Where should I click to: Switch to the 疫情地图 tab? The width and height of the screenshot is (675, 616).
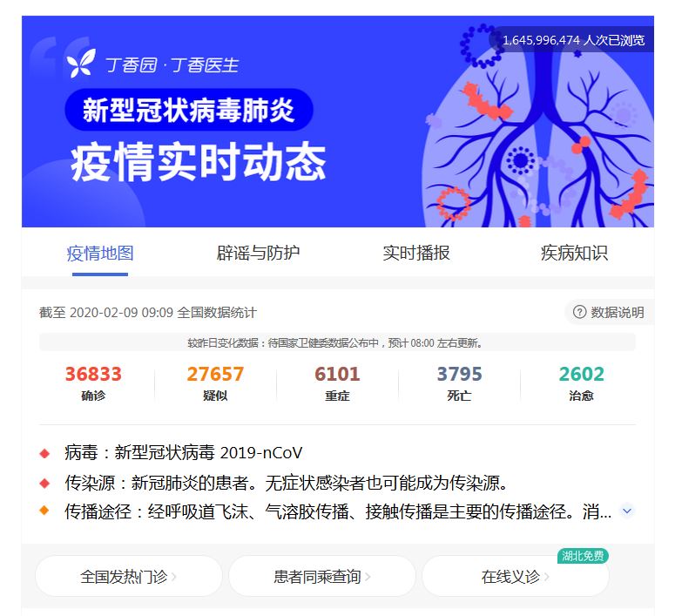[x=100, y=254]
